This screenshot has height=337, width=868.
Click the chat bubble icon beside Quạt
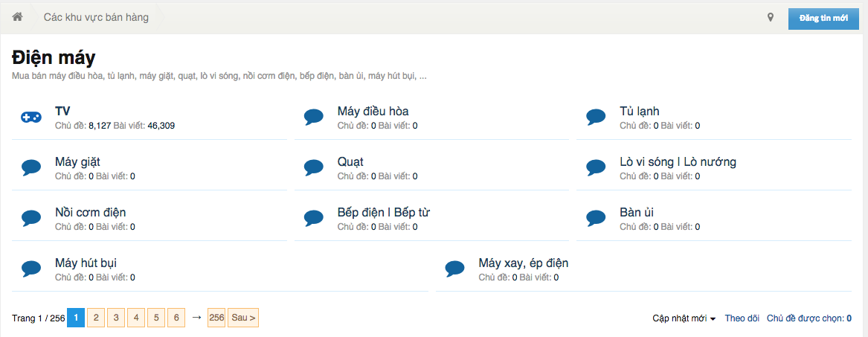[x=314, y=167]
